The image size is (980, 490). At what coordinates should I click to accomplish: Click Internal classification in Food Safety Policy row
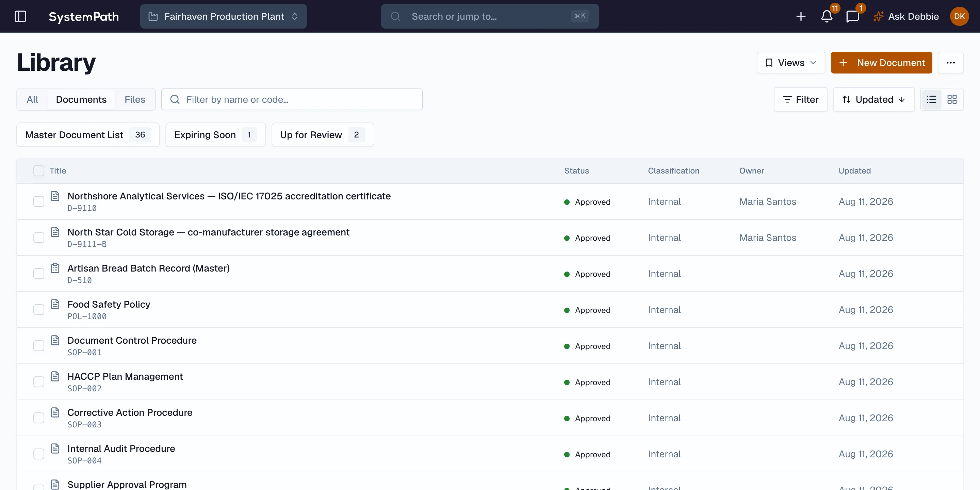[x=664, y=310]
